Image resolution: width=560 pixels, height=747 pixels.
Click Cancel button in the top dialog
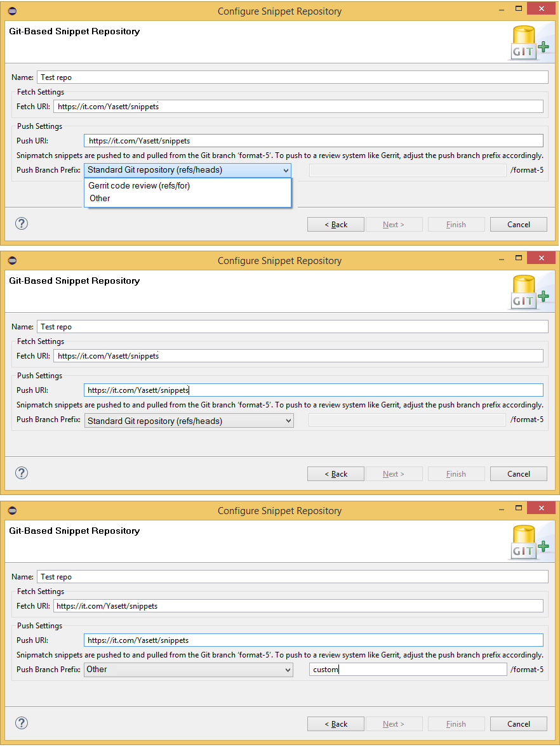point(519,225)
